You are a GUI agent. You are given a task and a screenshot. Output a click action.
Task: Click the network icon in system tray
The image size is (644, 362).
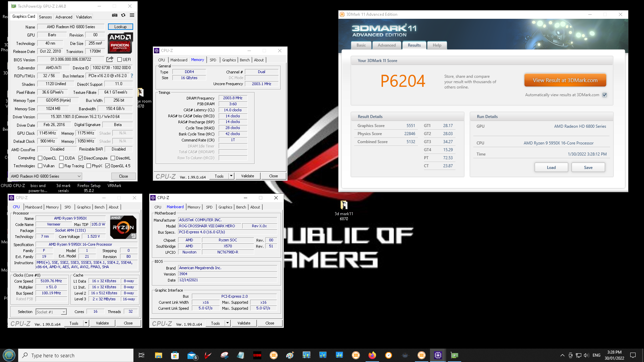point(579,355)
